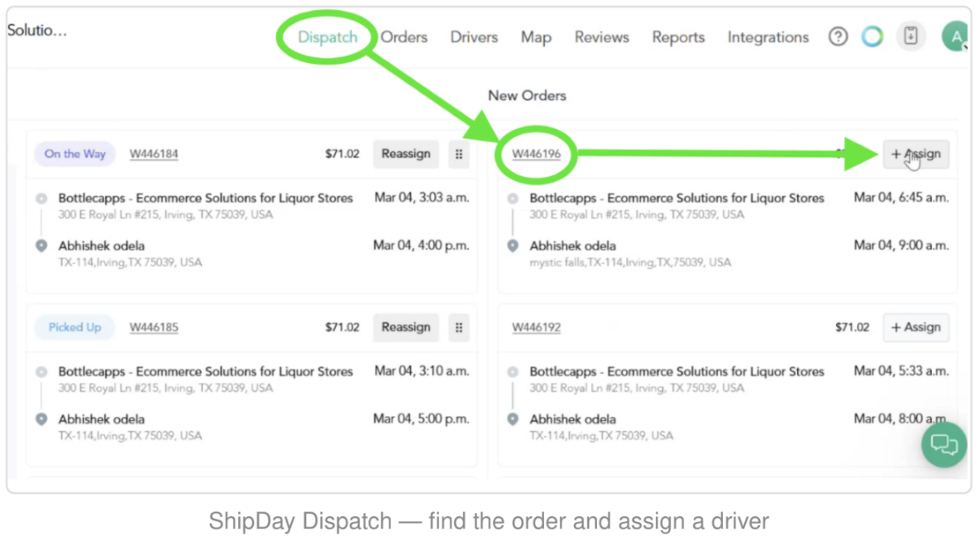Open the download app icon in header
Screen dimensions: 980x541
pos(911,36)
